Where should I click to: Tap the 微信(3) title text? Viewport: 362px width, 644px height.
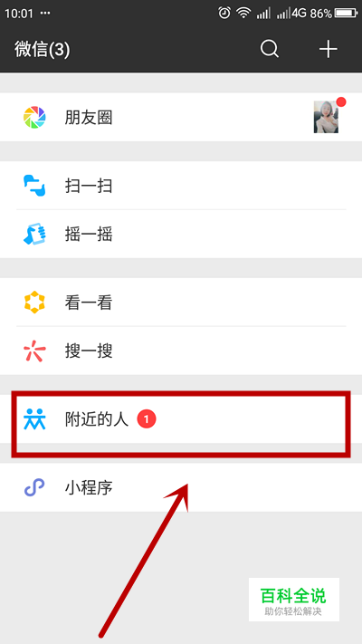[x=43, y=50]
